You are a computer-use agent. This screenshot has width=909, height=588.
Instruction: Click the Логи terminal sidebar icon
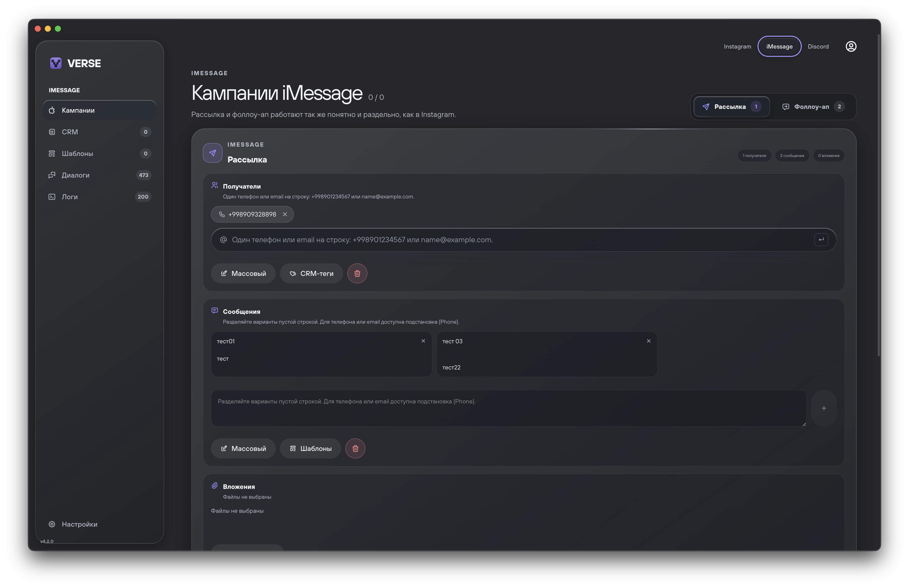52,196
